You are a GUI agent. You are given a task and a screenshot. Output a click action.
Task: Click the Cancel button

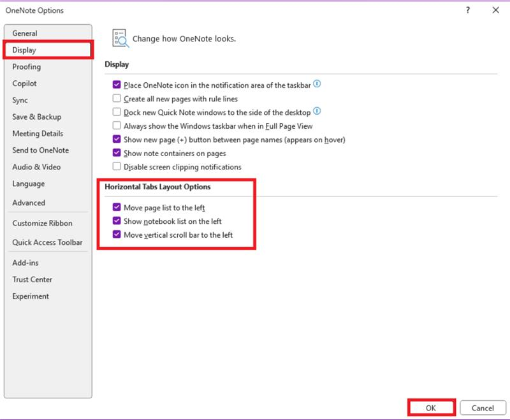tap(483, 408)
